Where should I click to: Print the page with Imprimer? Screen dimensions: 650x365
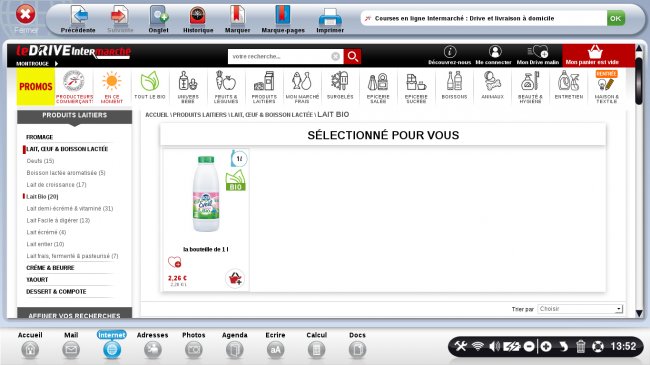(x=330, y=19)
